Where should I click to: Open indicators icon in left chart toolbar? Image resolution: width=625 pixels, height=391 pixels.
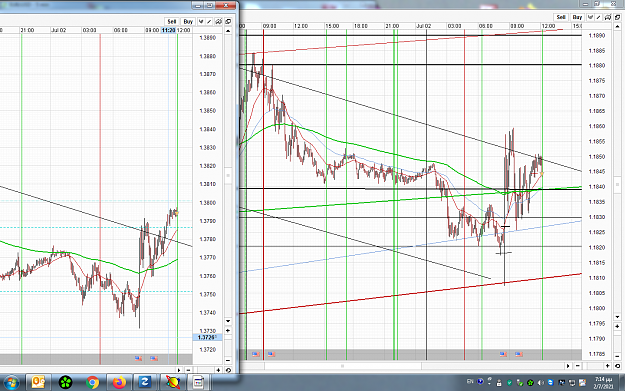218,22
